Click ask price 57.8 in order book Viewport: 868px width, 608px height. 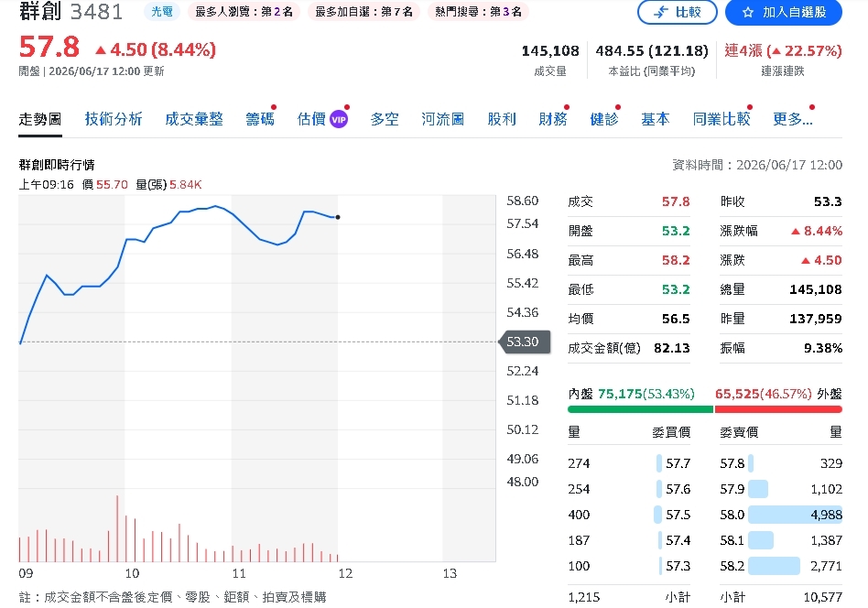[x=732, y=463]
